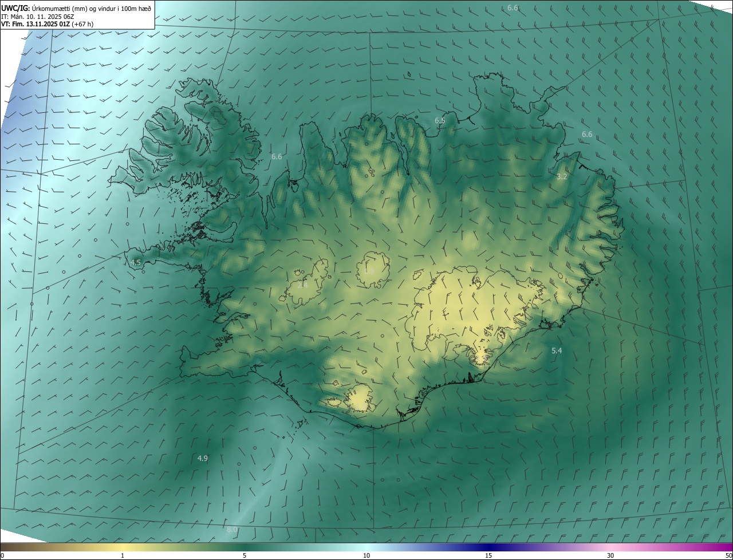Click the 15 tick on the color scale

click(488, 555)
